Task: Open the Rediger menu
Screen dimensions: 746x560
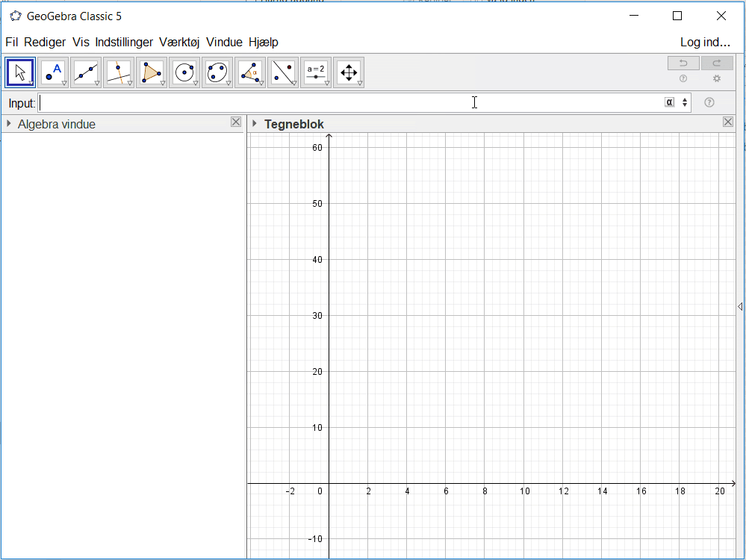Action: [x=45, y=43]
